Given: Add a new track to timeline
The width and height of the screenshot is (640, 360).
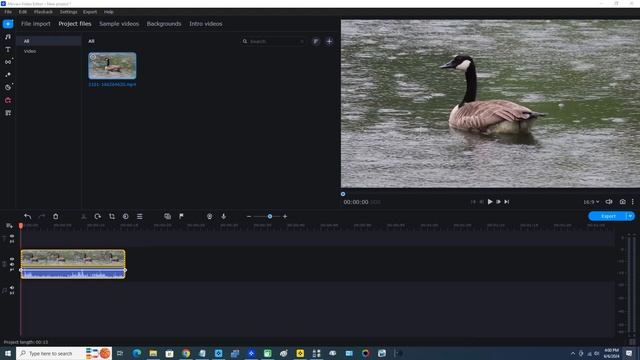Looking at the screenshot, I should [9, 226].
